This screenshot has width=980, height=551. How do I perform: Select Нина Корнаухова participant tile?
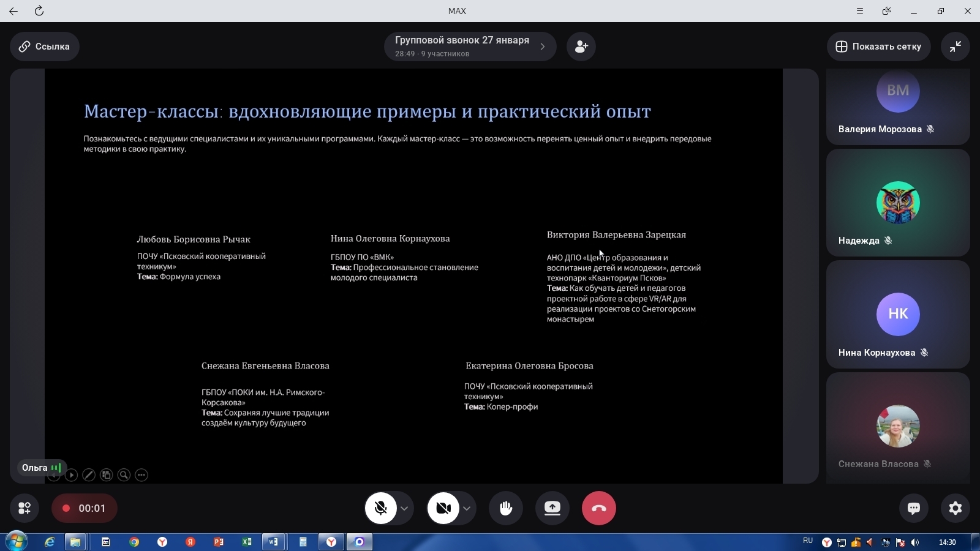(x=897, y=315)
